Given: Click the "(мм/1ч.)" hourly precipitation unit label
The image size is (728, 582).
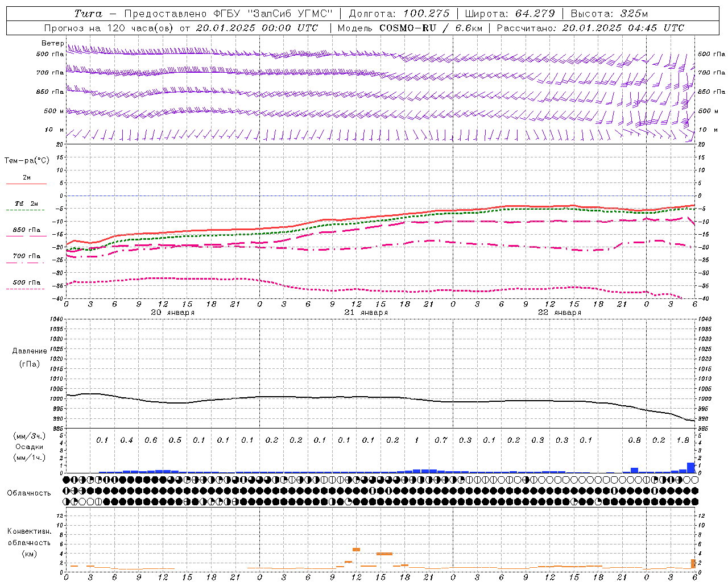Looking at the screenshot, I should point(30,458).
